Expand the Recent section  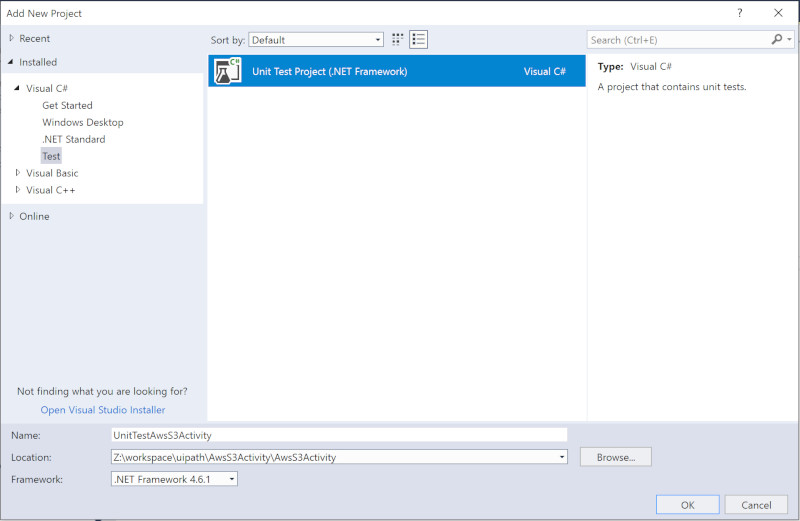(12, 38)
